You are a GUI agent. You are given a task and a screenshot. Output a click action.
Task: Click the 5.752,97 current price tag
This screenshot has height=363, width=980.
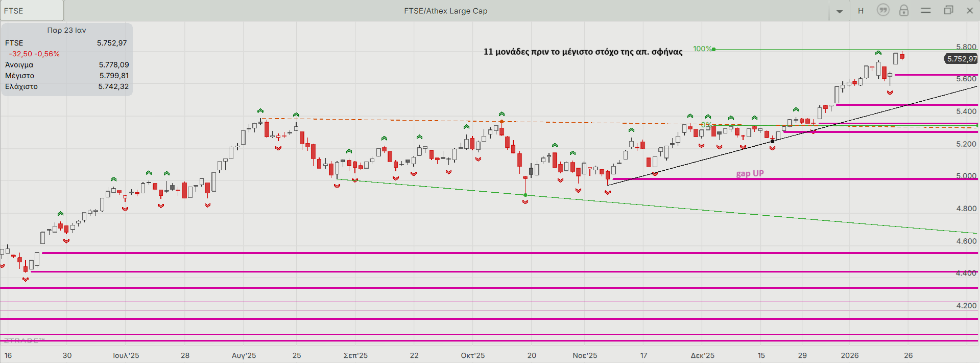click(x=961, y=59)
